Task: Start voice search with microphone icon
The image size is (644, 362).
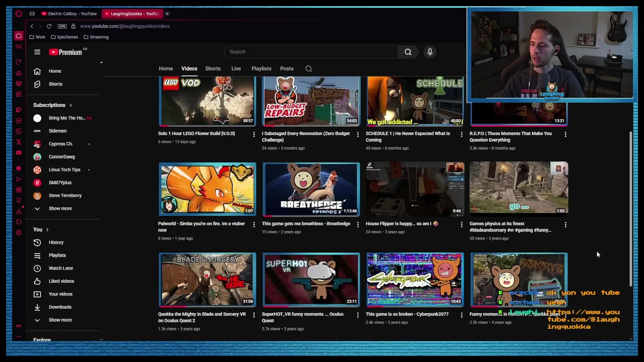Action: coord(430,52)
